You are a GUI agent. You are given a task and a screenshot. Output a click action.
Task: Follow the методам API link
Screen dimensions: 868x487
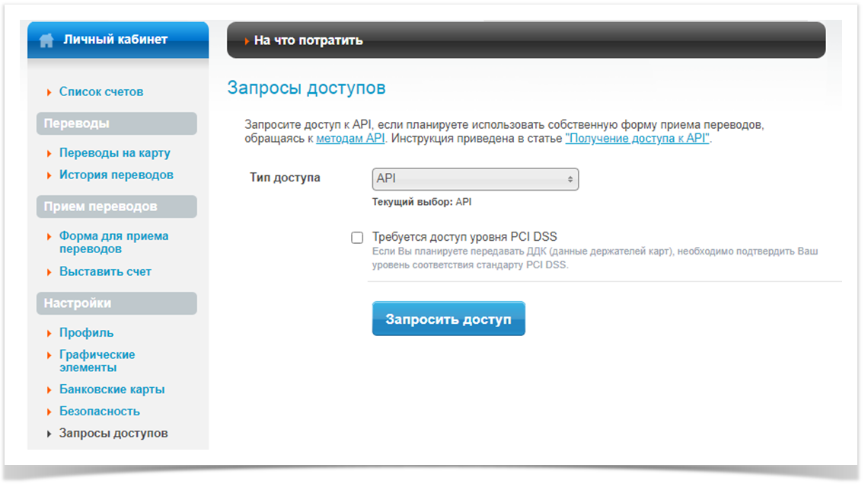[350, 139]
